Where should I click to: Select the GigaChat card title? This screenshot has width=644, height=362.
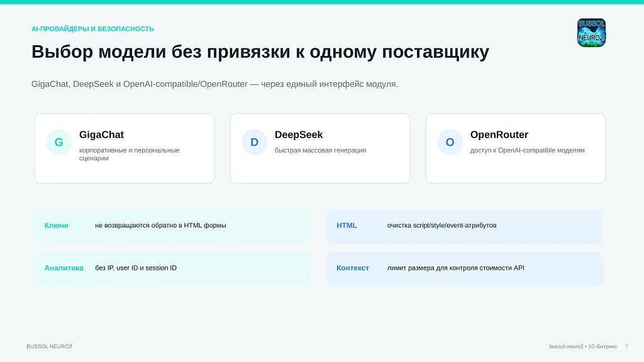101,134
